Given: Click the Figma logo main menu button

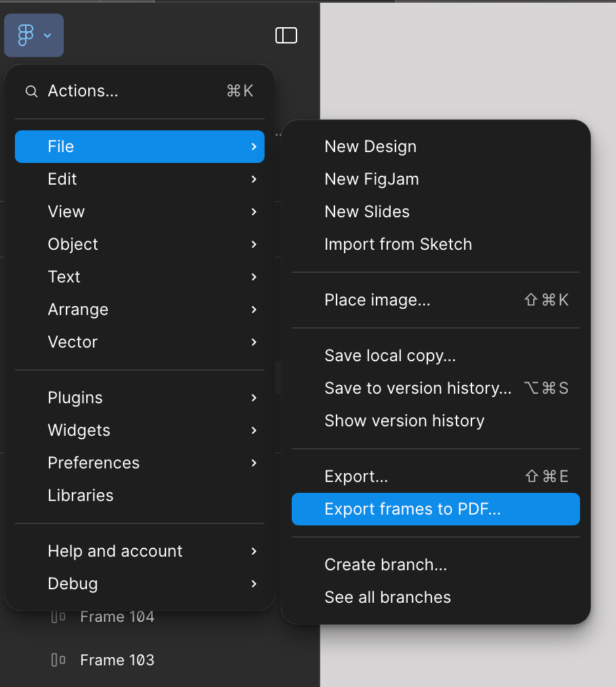Looking at the screenshot, I should point(34,35).
